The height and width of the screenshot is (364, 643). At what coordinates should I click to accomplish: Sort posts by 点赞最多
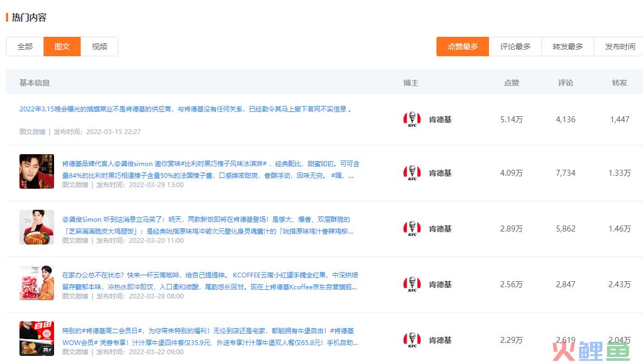point(462,47)
